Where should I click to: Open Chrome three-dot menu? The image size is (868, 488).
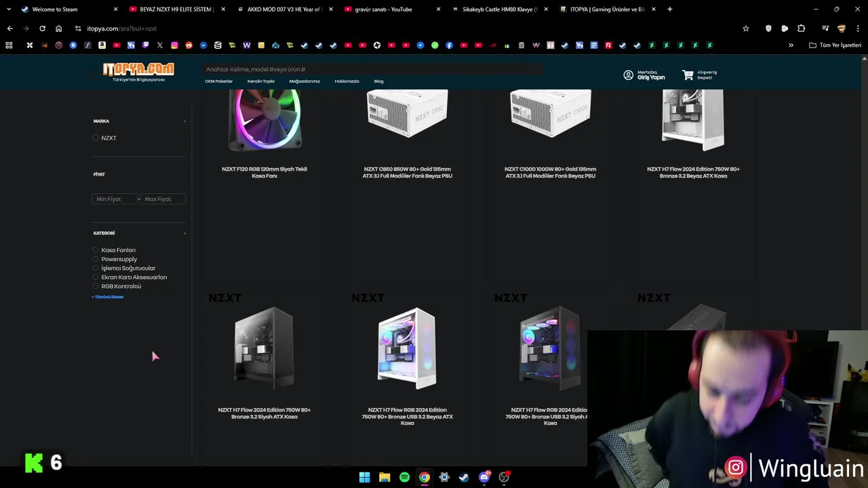858,28
